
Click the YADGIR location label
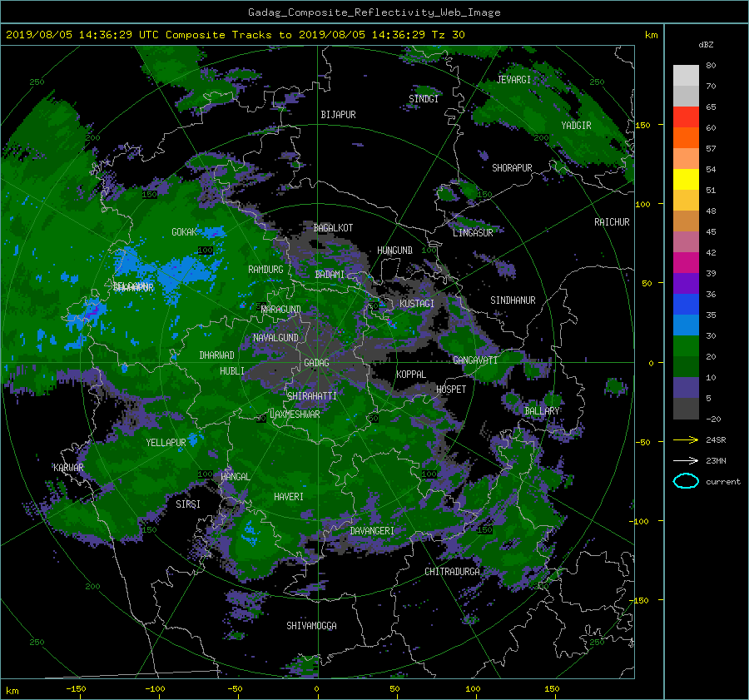576,126
